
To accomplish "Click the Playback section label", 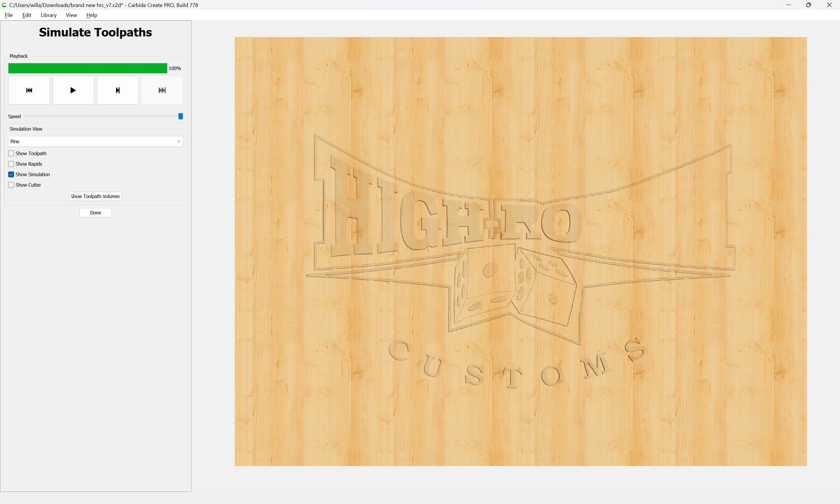I will 19,56.
